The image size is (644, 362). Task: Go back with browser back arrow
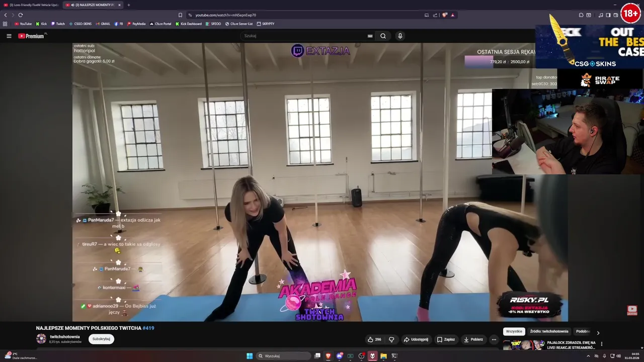click(6, 15)
